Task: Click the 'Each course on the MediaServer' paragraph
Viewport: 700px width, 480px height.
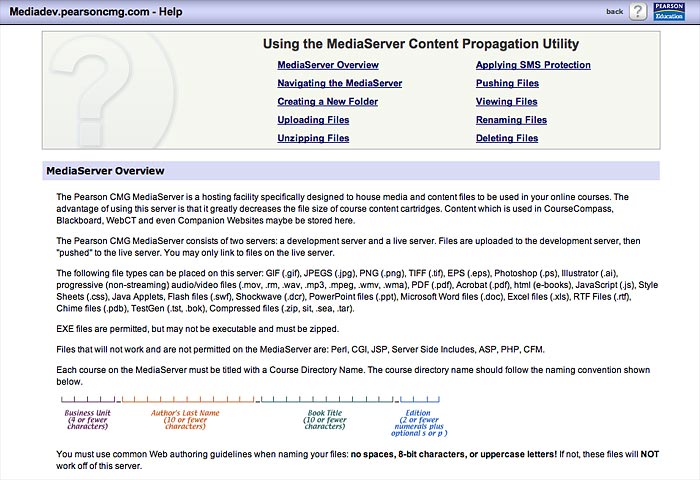Action: (353, 376)
